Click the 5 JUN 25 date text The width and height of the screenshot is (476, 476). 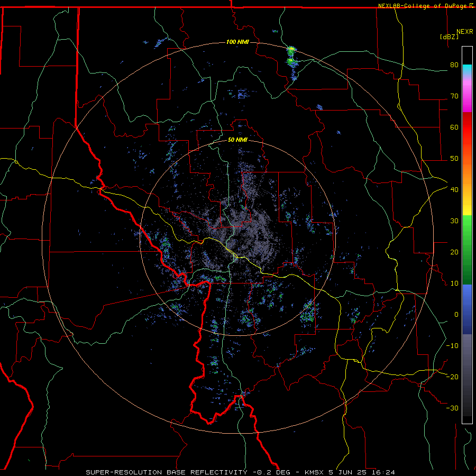pos(348,472)
